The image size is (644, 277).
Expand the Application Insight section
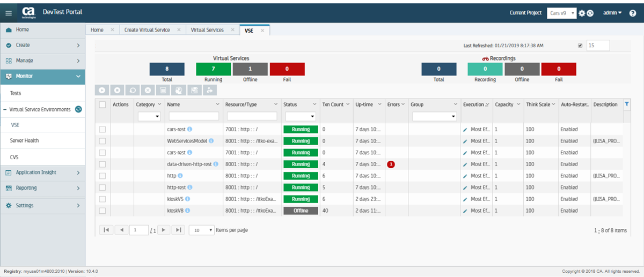click(42, 173)
